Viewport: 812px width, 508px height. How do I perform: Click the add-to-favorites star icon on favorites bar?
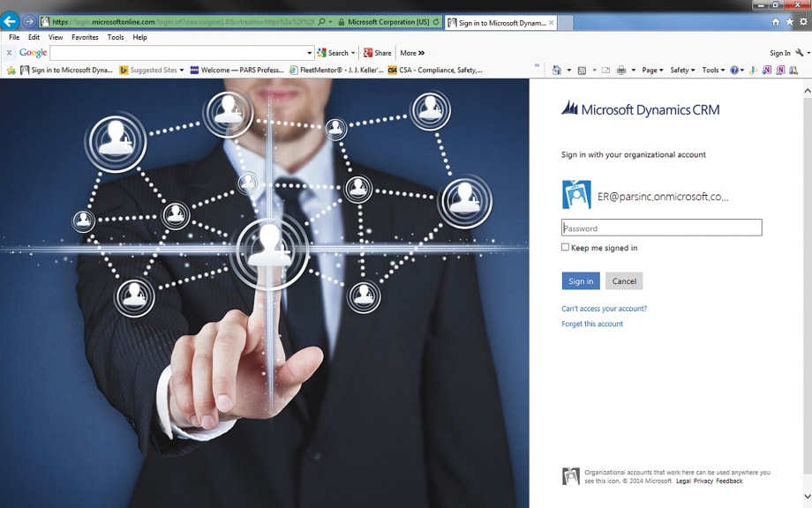pos(11,70)
